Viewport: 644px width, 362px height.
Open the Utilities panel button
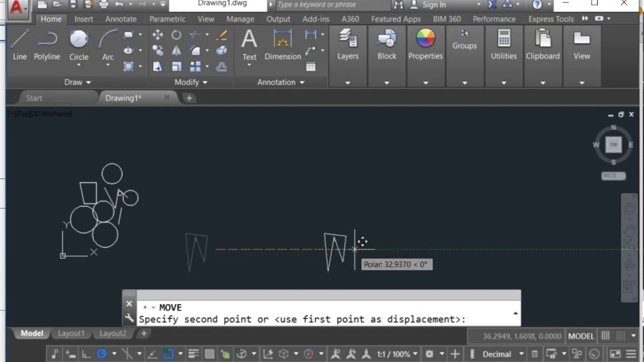tap(504, 45)
